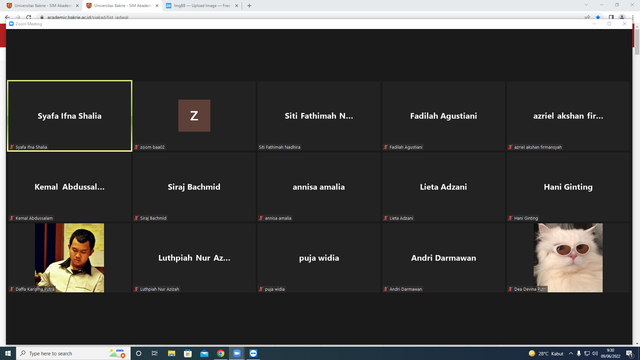Select the zoom baa02 participant tile
The image size is (640, 360).
coord(194,116)
